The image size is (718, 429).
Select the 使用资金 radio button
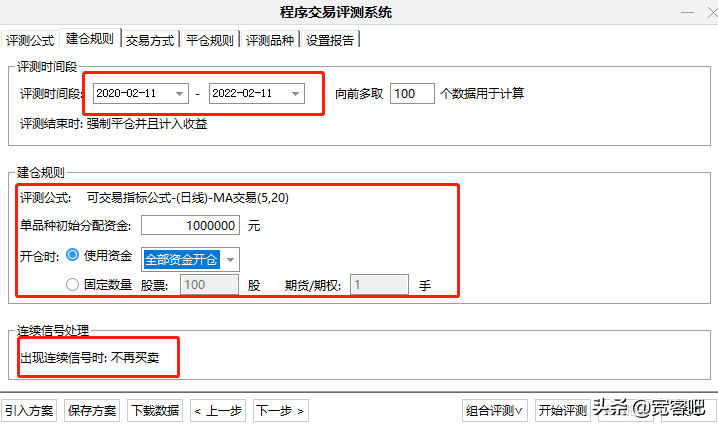pyautogui.click(x=73, y=257)
